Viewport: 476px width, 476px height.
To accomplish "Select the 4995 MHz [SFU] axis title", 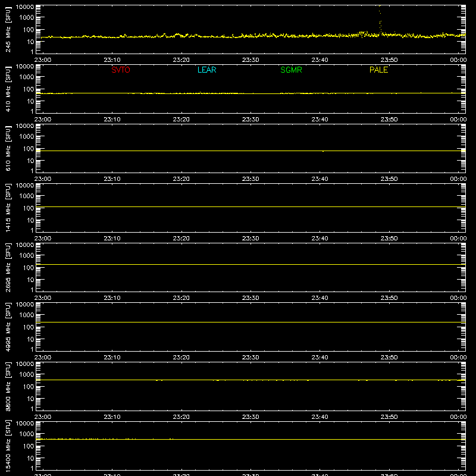I will click(8, 327).
